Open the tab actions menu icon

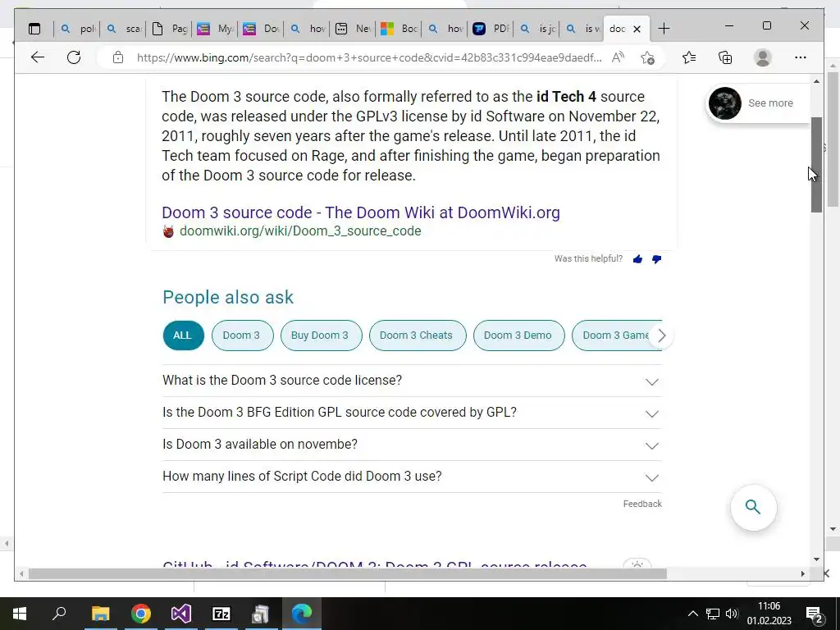[x=34, y=29]
